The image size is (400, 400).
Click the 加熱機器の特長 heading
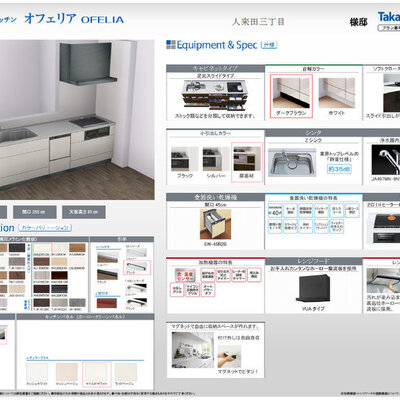[215, 262]
